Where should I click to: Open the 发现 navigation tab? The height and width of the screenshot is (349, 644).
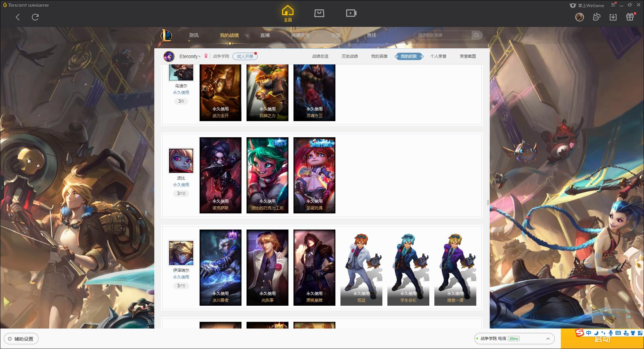click(x=336, y=35)
